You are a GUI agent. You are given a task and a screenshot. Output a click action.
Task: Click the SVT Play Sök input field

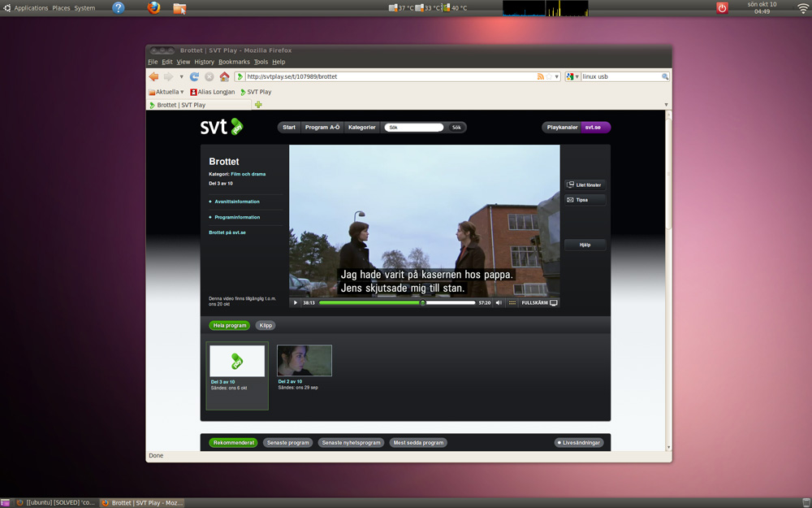tap(414, 127)
